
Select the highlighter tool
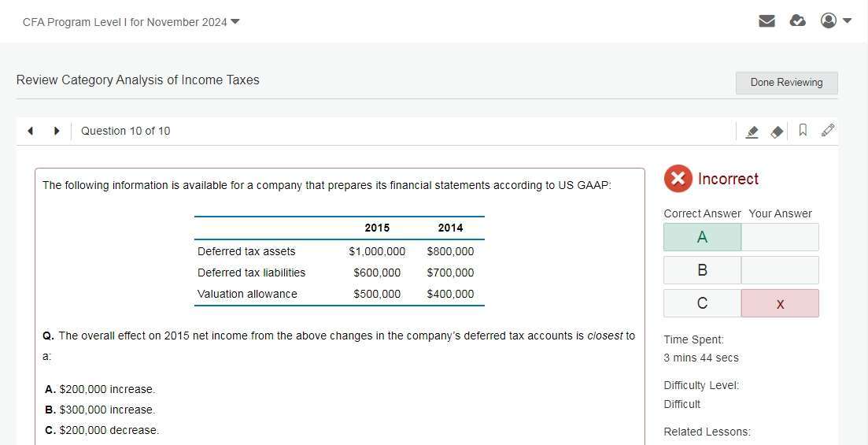point(752,132)
